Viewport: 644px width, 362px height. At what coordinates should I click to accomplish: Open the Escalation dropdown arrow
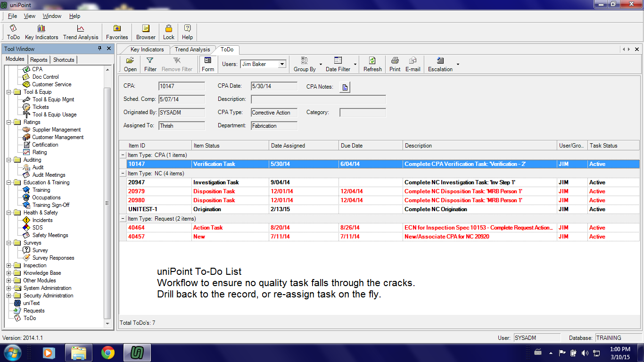(457, 64)
